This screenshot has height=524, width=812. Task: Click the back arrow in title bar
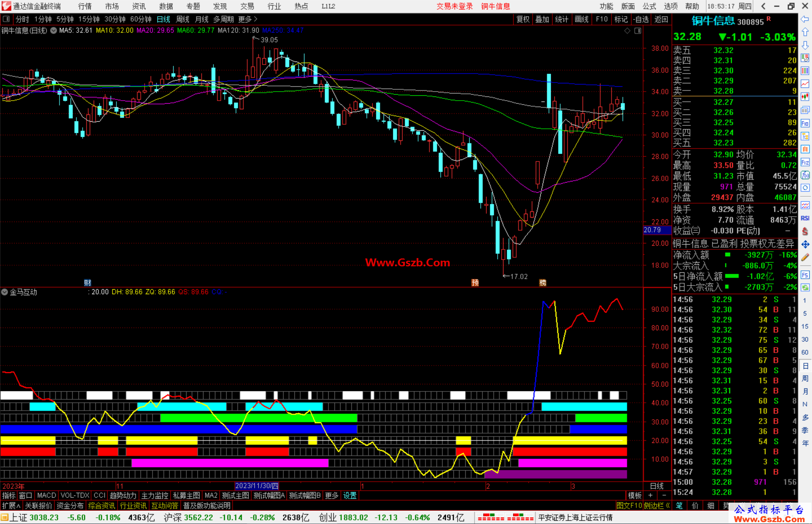tap(763, 6)
